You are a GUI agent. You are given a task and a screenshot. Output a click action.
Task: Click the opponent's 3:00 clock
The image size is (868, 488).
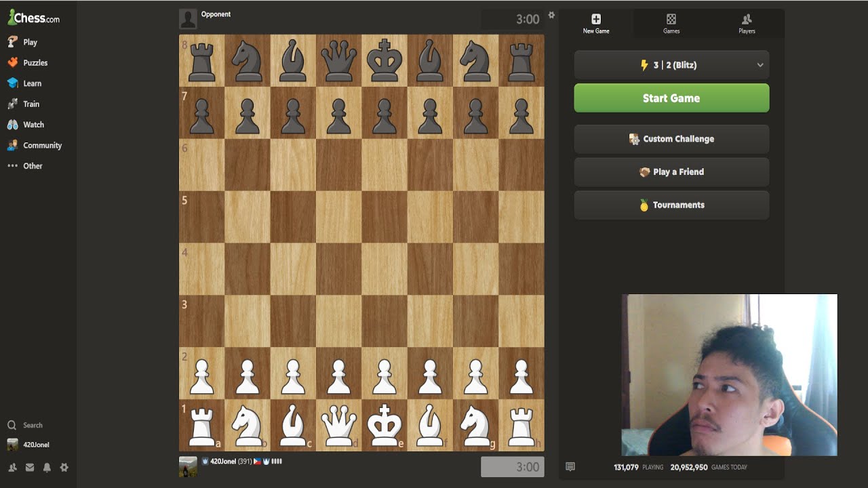click(513, 20)
